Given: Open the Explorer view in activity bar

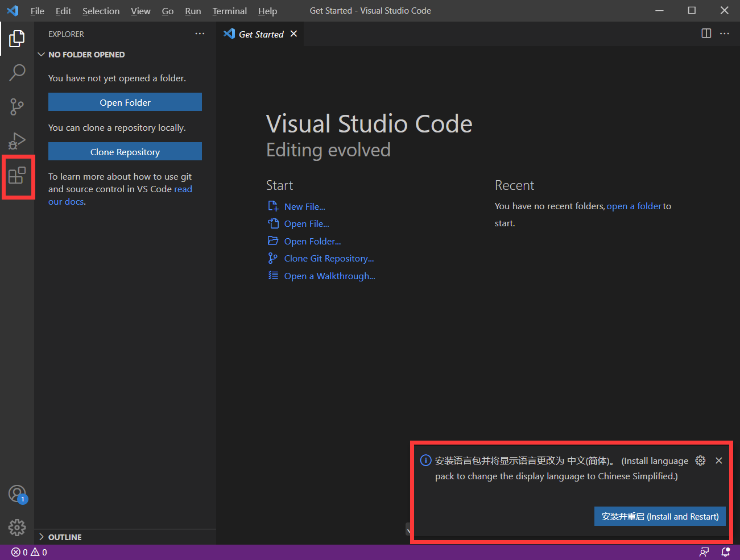Looking at the screenshot, I should click(x=17, y=39).
